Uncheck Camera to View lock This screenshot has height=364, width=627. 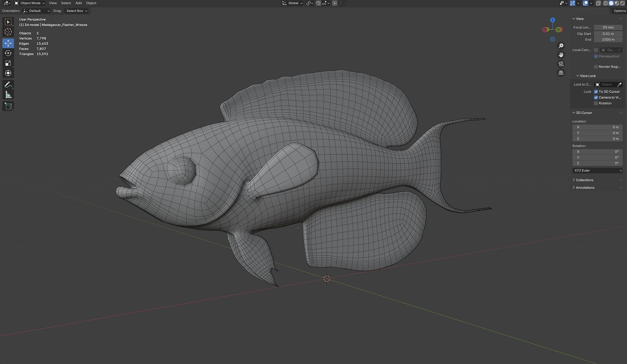tap(596, 97)
